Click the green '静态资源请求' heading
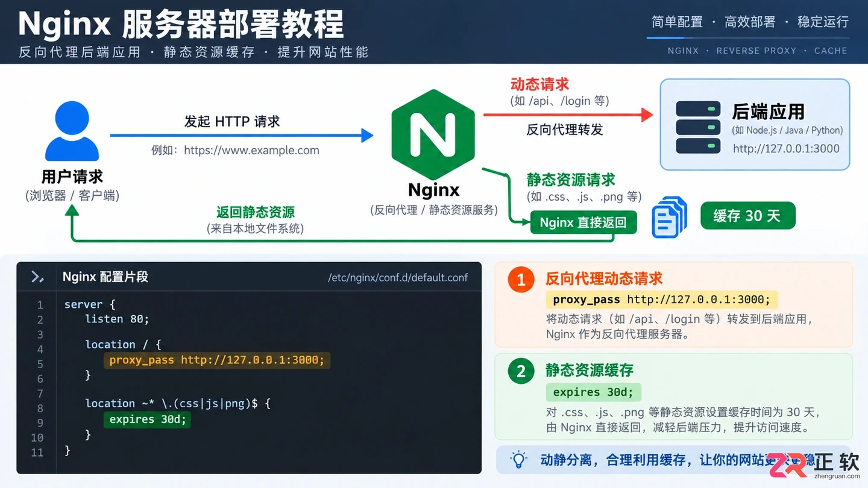Screen dimensions: 868x488 pyautogui.click(x=571, y=180)
